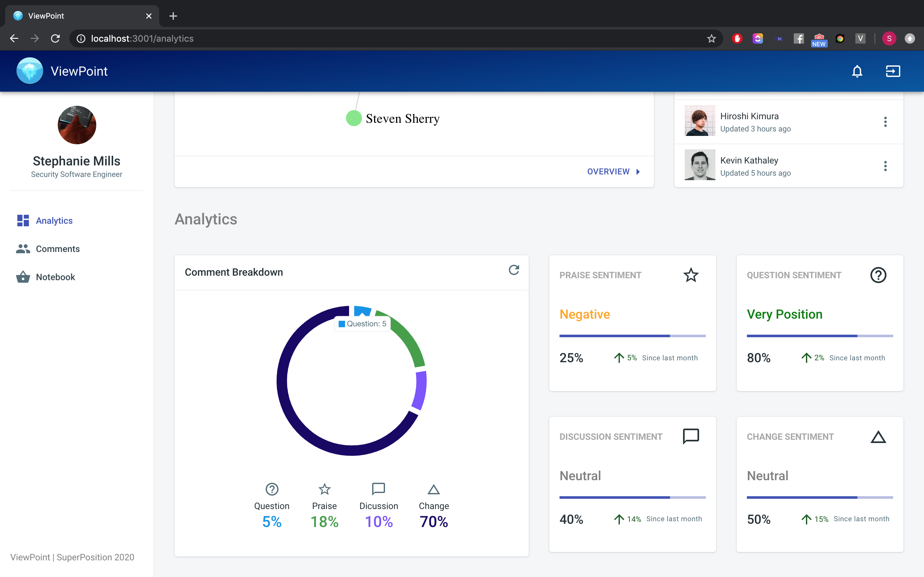Go to Analytics in sidebar
Screen dimensions: 924x577
click(54, 221)
